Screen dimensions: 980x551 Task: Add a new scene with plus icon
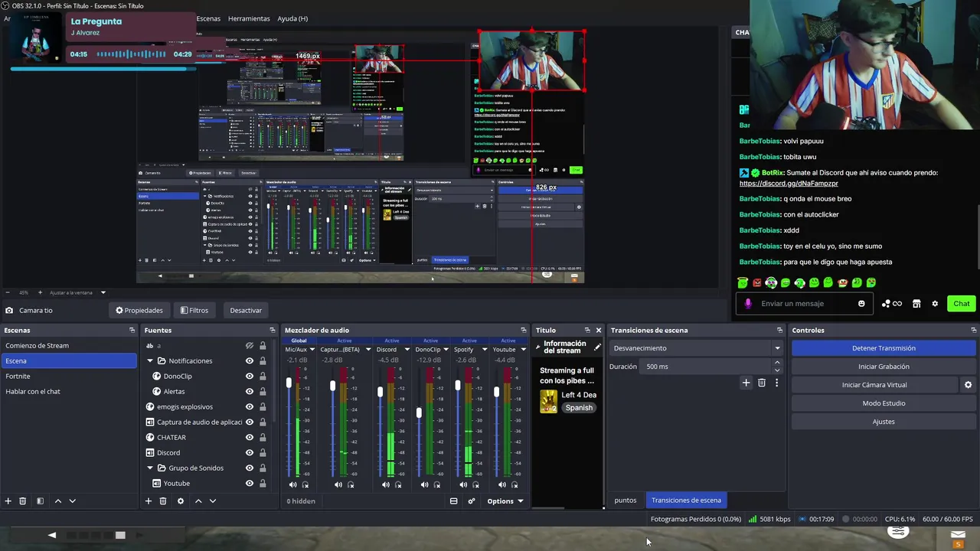tap(8, 500)
